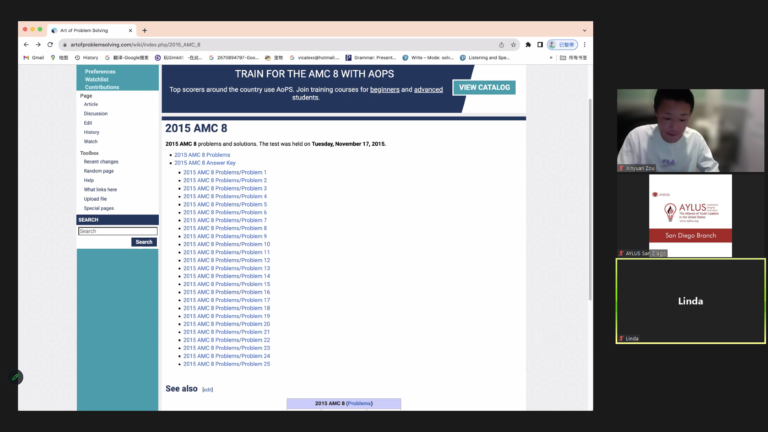Open the Edit page link
The width and height of the screenshot is (768, 432).
click(x=88, y=123)
